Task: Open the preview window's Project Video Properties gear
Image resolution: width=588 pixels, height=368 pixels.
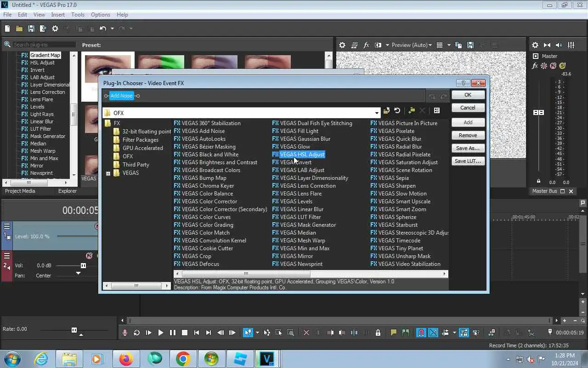Action: coord(342,45)
